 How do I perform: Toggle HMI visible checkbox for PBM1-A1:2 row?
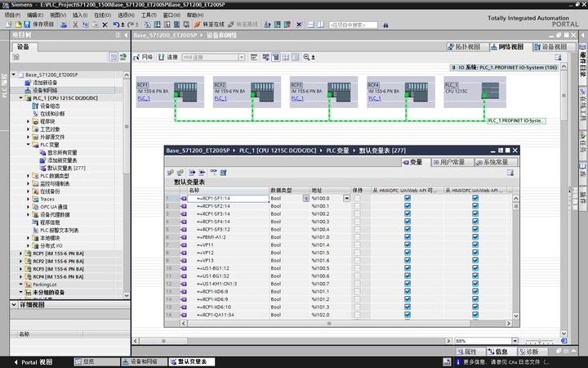click(474, 237)
